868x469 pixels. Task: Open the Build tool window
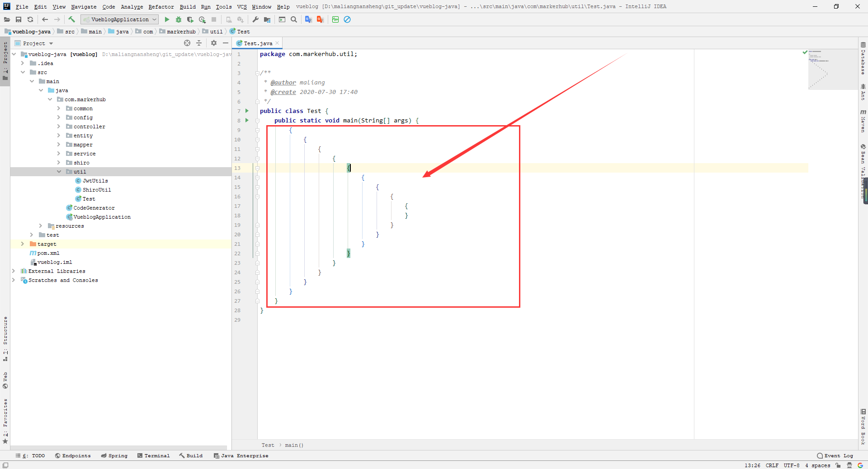tap(191, 455)
